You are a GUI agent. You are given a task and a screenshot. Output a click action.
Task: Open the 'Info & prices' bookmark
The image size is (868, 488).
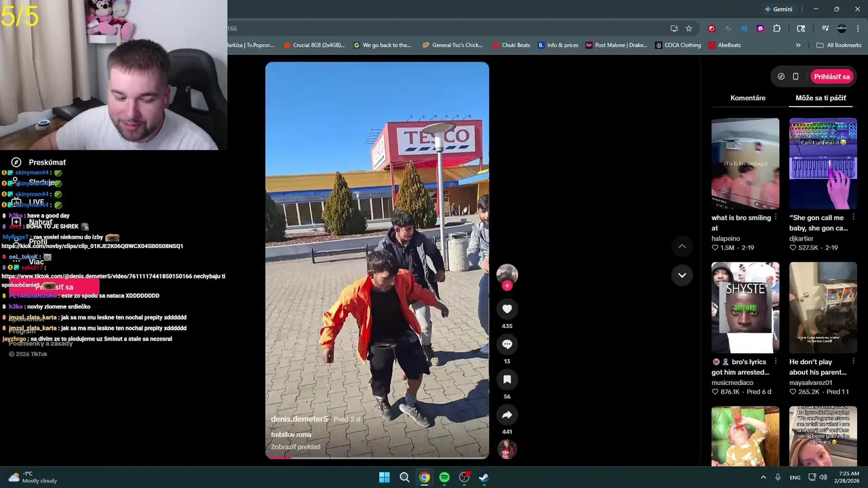(558, 45)
